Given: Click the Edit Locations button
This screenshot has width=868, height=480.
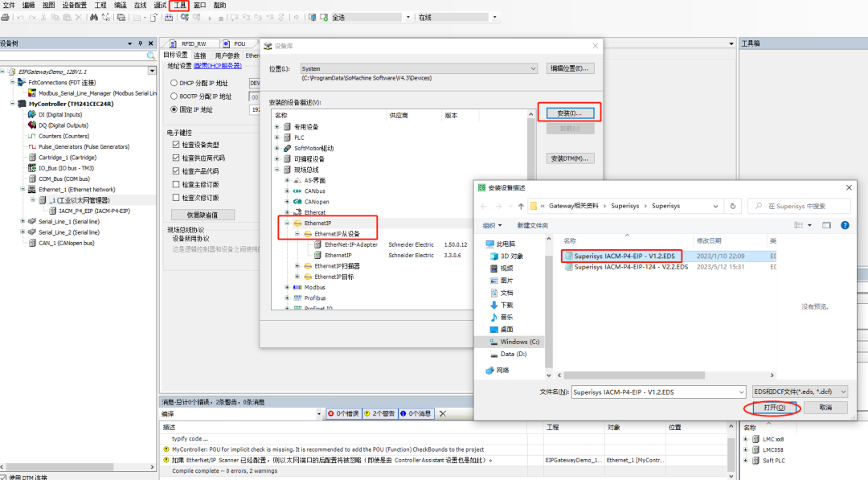Looking at the screenshot, I should point(570,68).
